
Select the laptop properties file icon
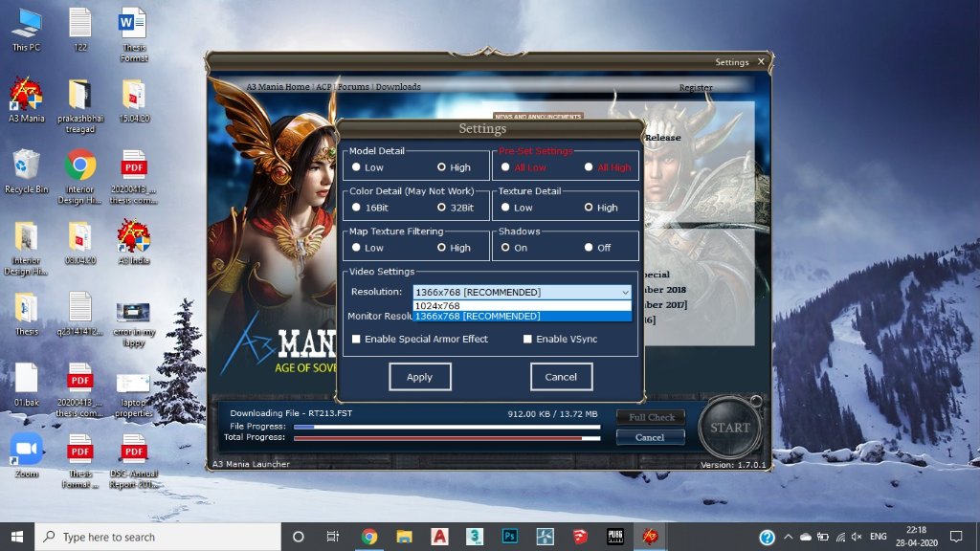[x=134, y=395]
